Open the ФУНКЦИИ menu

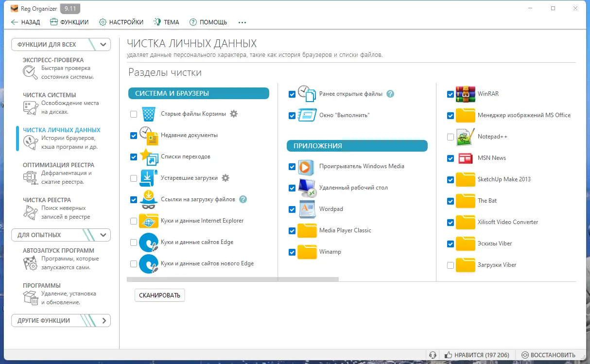point(69,22)
